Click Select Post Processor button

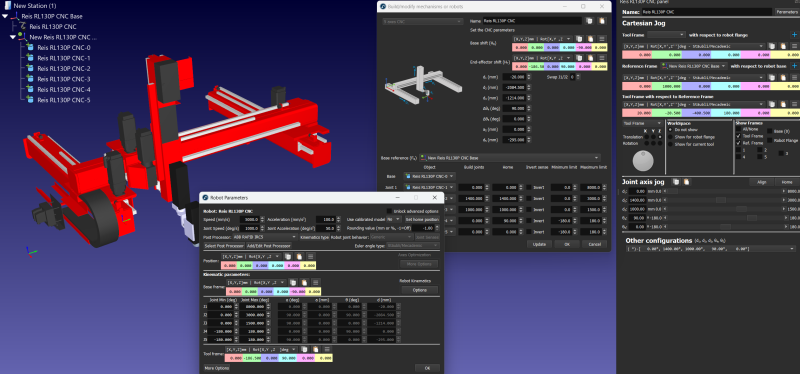pyautogui.click(x=224, y=246)
